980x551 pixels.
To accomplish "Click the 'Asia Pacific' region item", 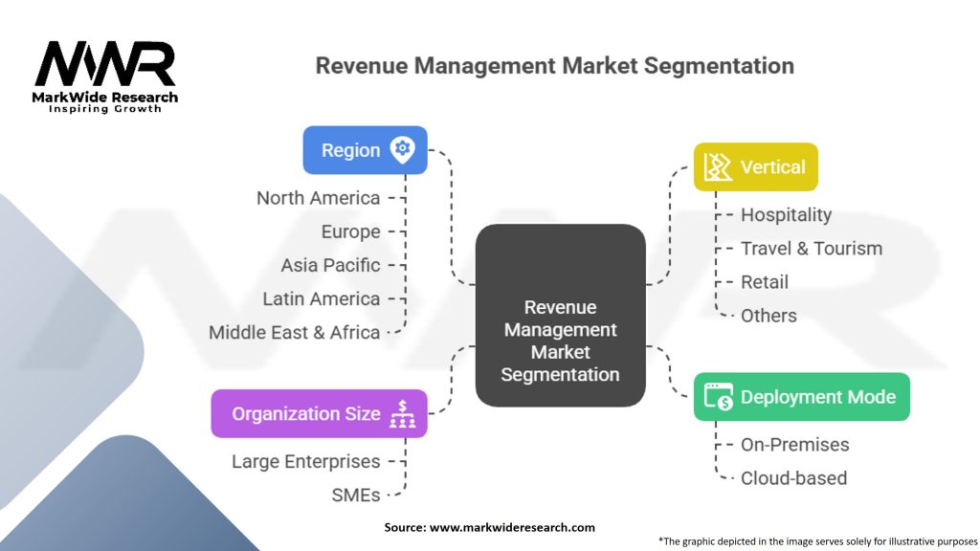I will click(x=330, y=266).
